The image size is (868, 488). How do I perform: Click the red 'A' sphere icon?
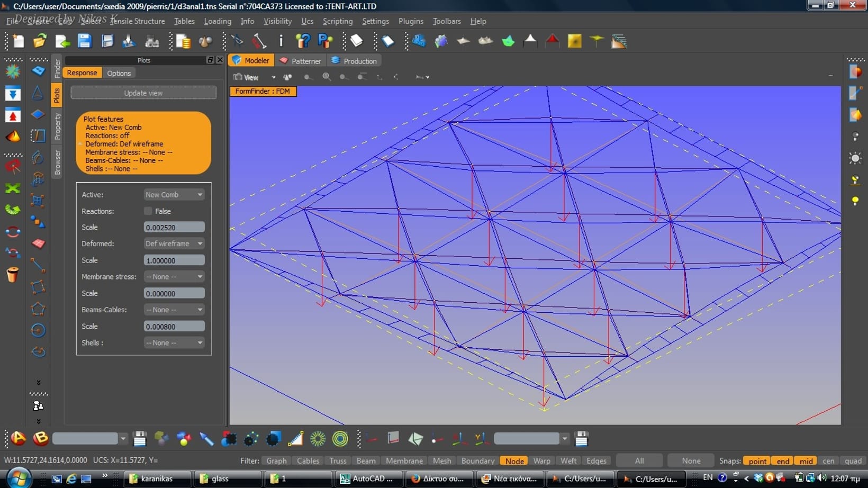pyautogui.click(x=19, y=438)
